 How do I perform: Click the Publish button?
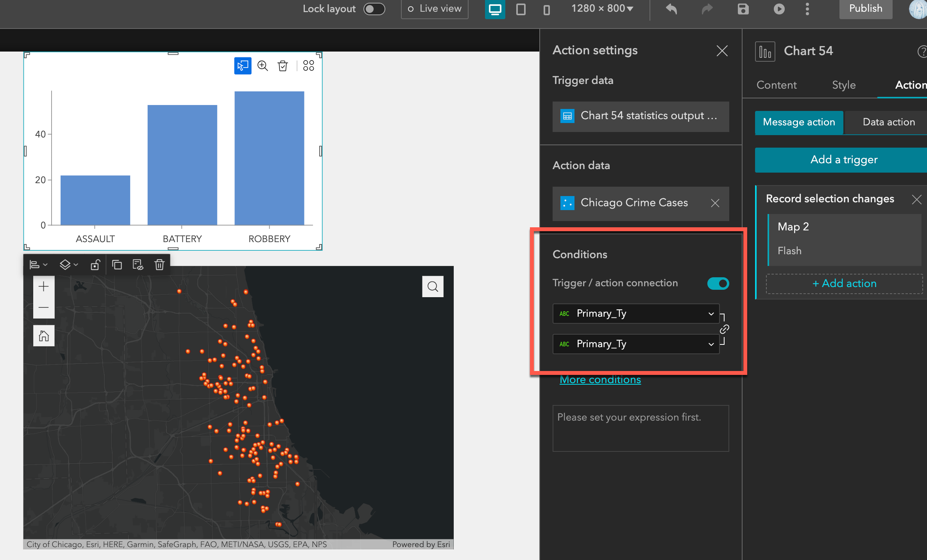(x=865, y=8)
